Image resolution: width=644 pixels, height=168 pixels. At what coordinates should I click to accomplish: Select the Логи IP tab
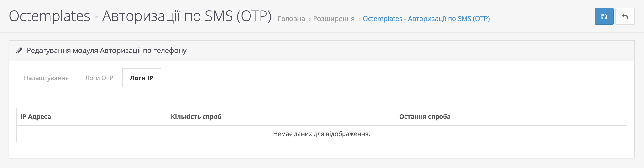[x=141, y=78]
